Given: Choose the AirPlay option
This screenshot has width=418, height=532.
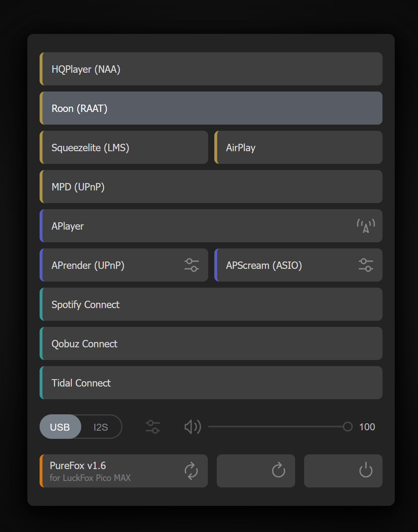Looking at the screenshot, I should coord(298,148).
